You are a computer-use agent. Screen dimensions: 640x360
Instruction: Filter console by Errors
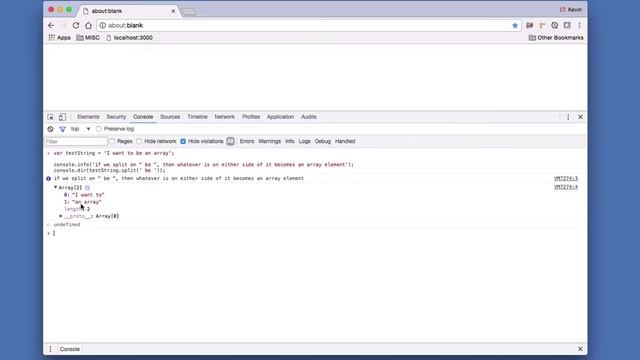tap(247, 141)
